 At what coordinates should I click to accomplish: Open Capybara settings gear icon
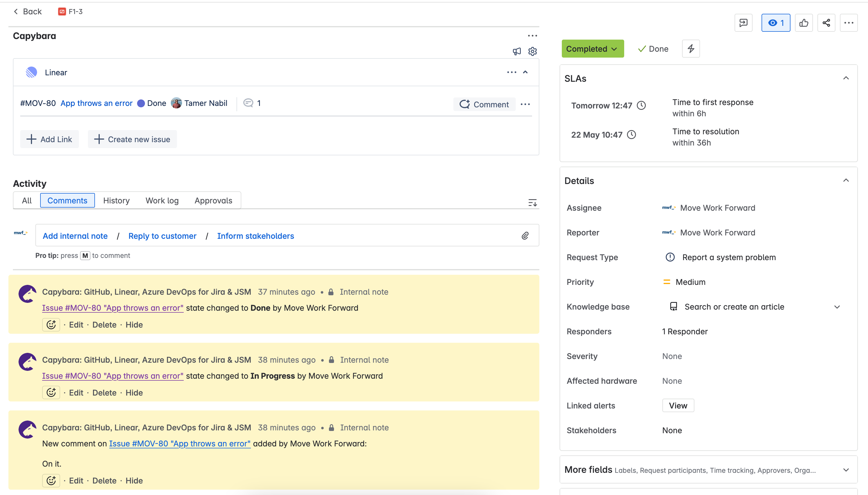[x=532, y=51]
